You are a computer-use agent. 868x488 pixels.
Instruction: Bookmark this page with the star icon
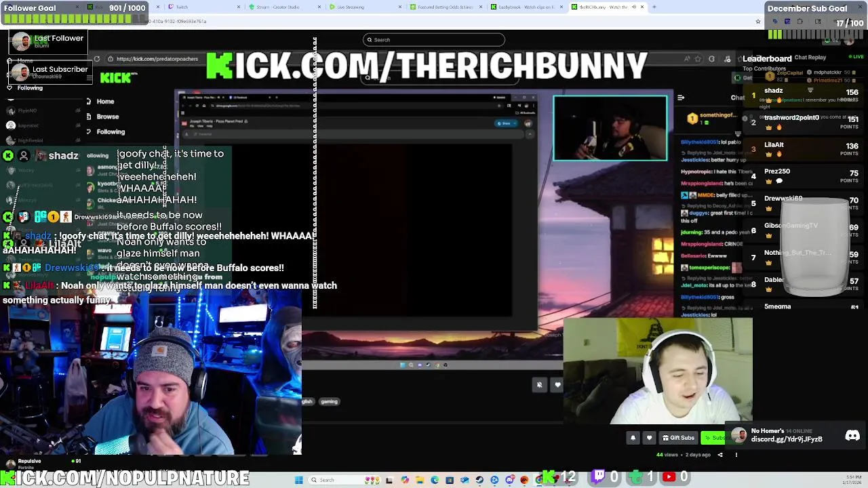pyautogui.click(x=758, y=21)
